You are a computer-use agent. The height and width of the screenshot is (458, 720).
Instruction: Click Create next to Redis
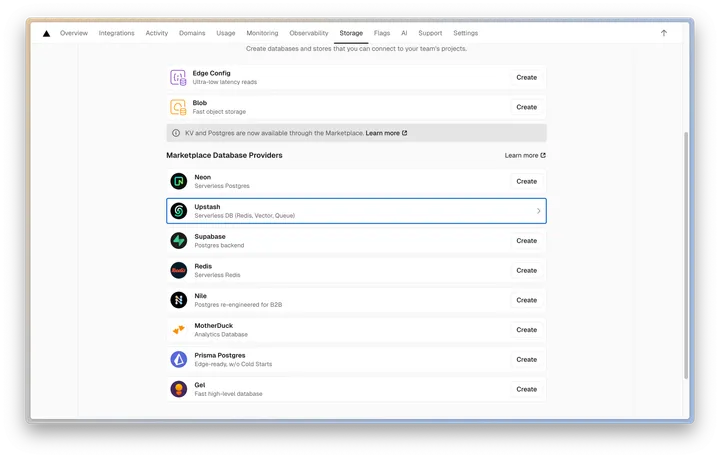coord(526,271)
